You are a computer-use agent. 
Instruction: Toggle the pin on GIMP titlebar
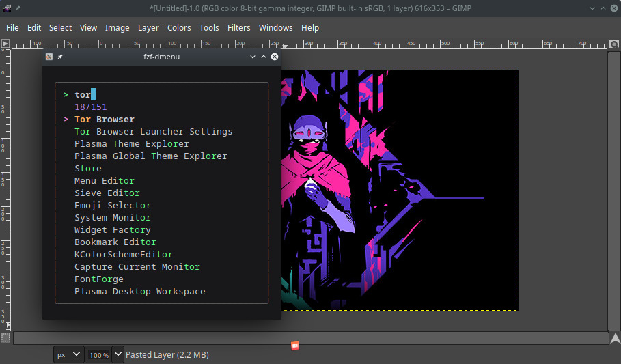pos(18,8)
